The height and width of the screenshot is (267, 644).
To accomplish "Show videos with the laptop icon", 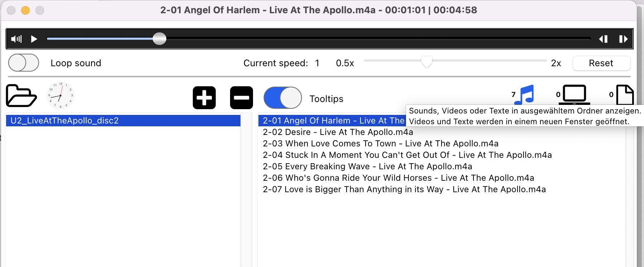I will click(x=574, y=94).
